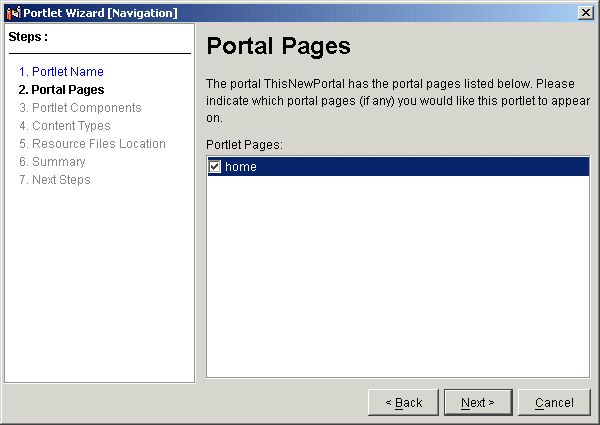Image resolution: width=600 pixels, height=425 pixels.
Task: Click the Portal Pages heading
Action: pyautogui.click(x=278, y=46)
